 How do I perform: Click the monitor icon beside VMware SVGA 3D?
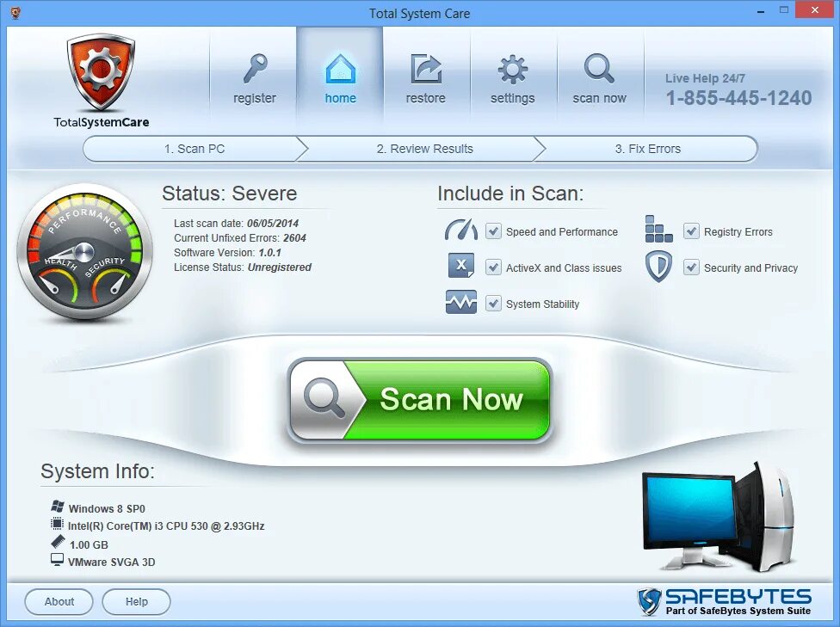coord(57,560)
